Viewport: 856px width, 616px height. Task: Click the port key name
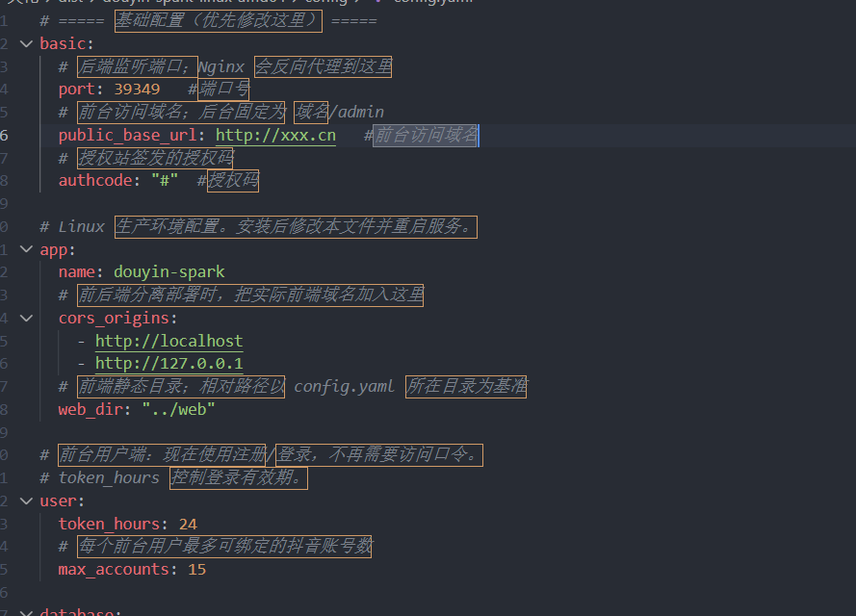76,89
